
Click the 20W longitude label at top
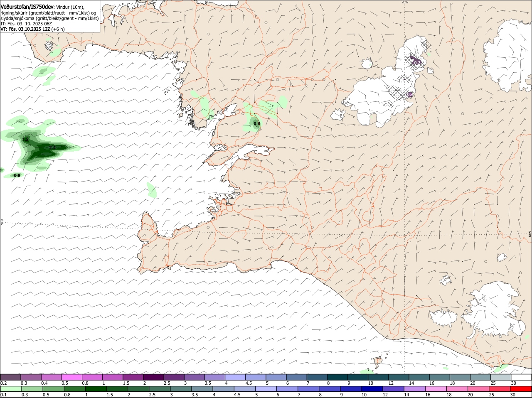coord(405,2)
